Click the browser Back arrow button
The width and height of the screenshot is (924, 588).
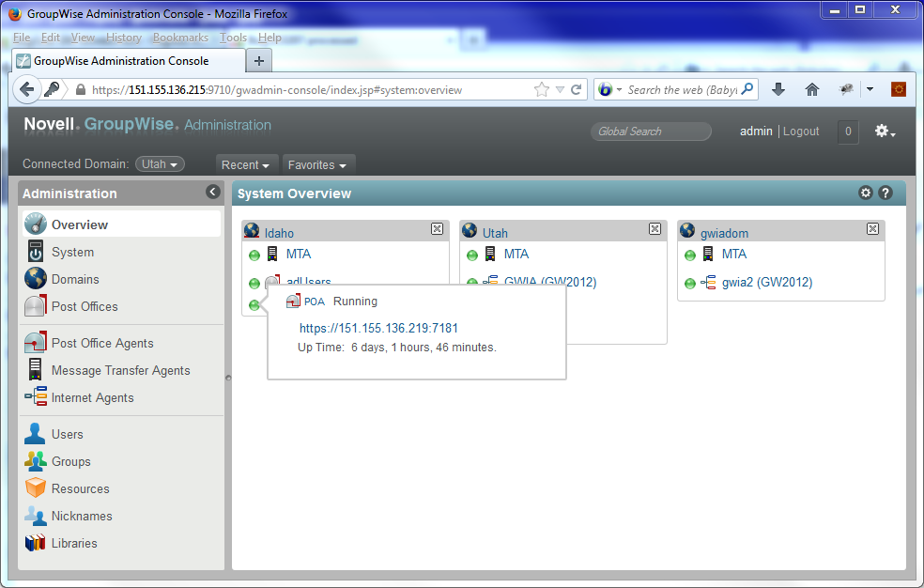(x=26, y=89)
